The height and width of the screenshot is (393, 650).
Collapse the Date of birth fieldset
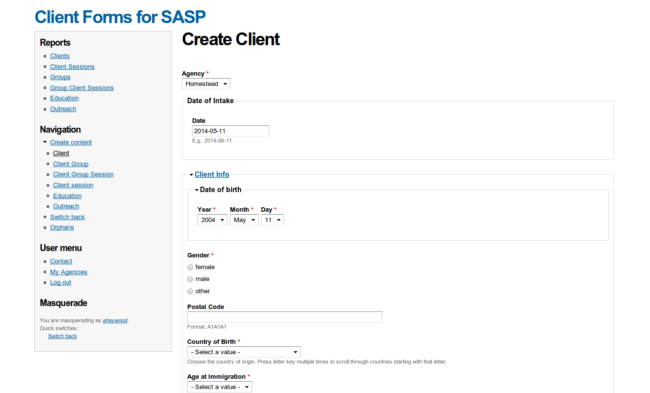pyautogui.click(x=220, y=189)
